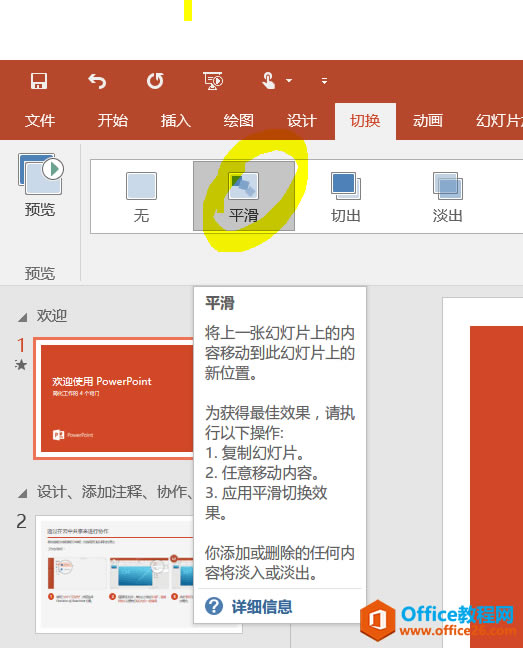Toggle Touch/Mouse mode hand icon
The width and height of the screenshot is (523, 648).
[x=269, y=81]
